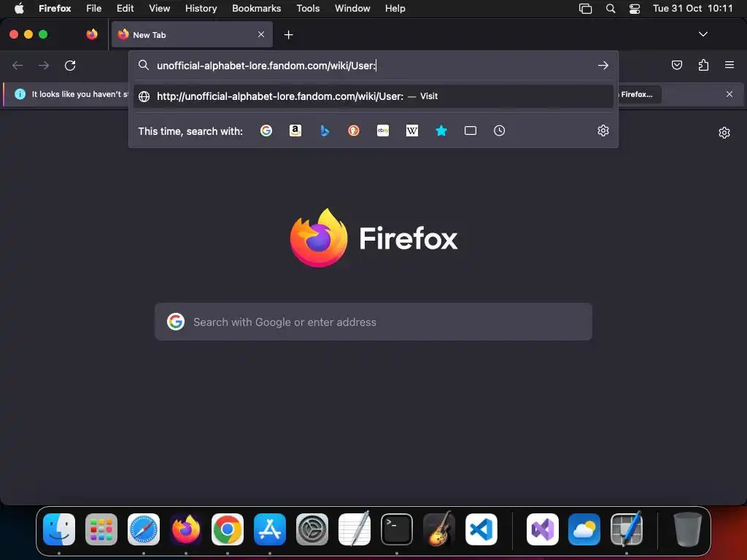Viewport: 747px width, 560px height.
Task: Open Firefox application hamburger menu
Action: point(729,65)
